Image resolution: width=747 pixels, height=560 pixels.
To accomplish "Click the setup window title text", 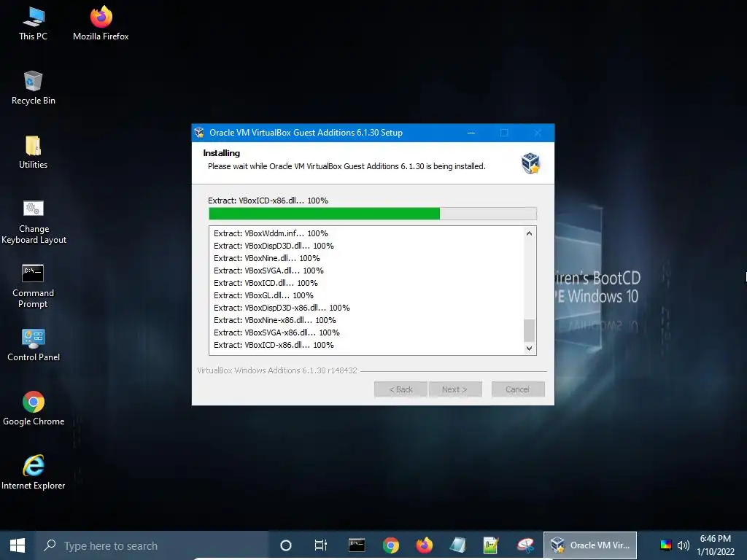I will tap(306, 133).
